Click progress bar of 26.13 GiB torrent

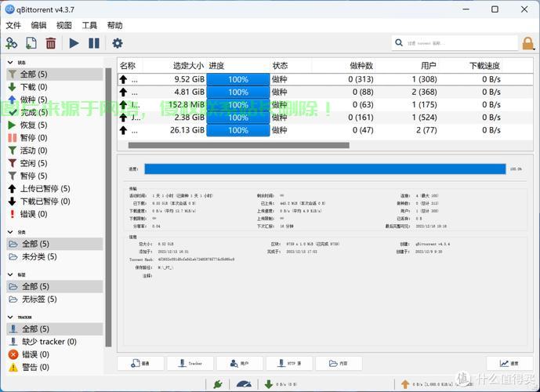(x=238, y=130)
